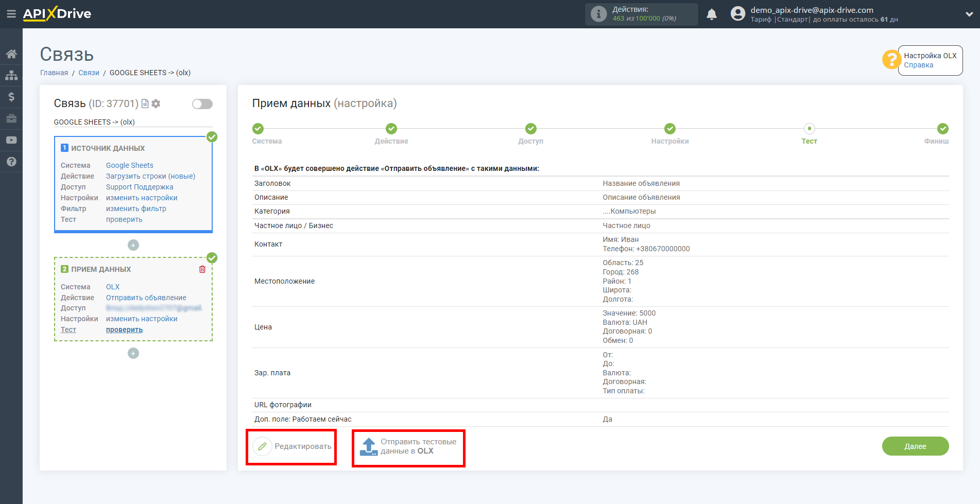Image resolution: width=980 pixels, height=504 pixels.
Task: Open the briefcase icon in sidebar
Action: 11,118
